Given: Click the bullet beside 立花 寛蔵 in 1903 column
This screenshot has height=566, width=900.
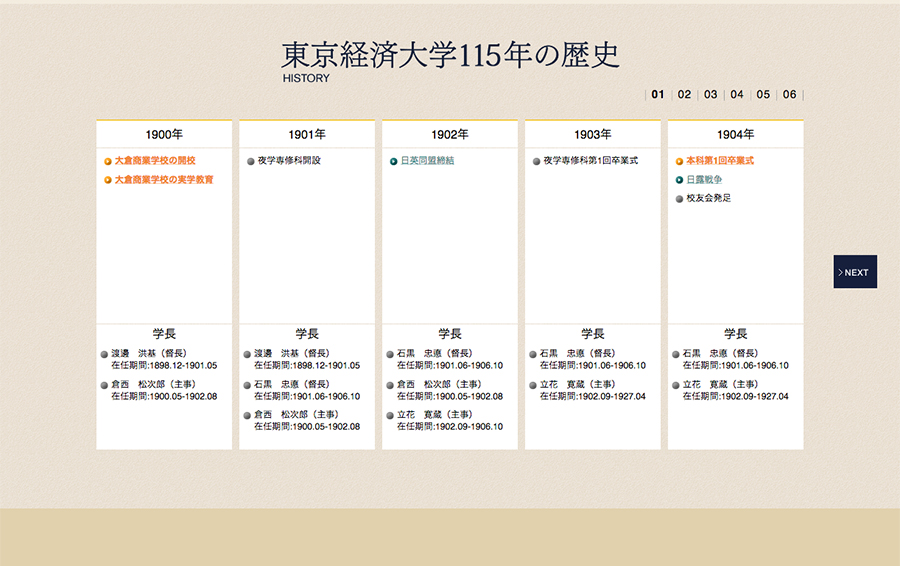Looking at the screenshot, I should tap(533, 385).
